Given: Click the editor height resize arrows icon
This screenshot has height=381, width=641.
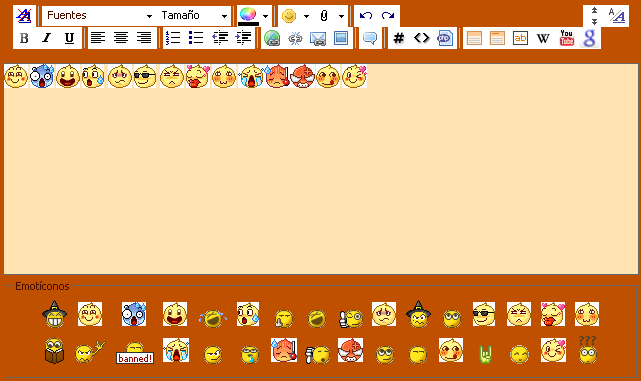Looking at the screenshot, I should [x=594, y=16].
